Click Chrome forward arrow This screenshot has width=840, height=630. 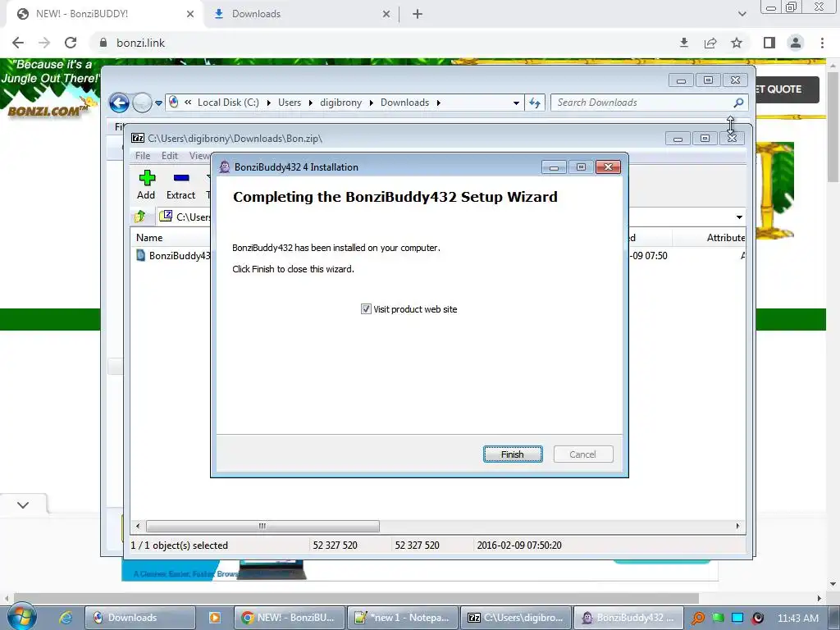coord(44,43)
